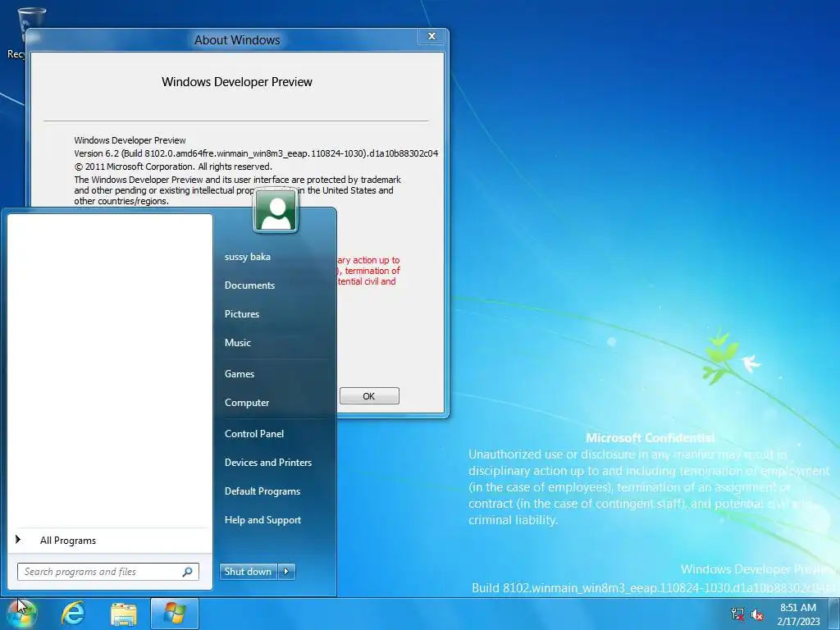Screen dimensions: 840x630
Task: Open Control Panel from the Start menu
Action: (254, 434)
